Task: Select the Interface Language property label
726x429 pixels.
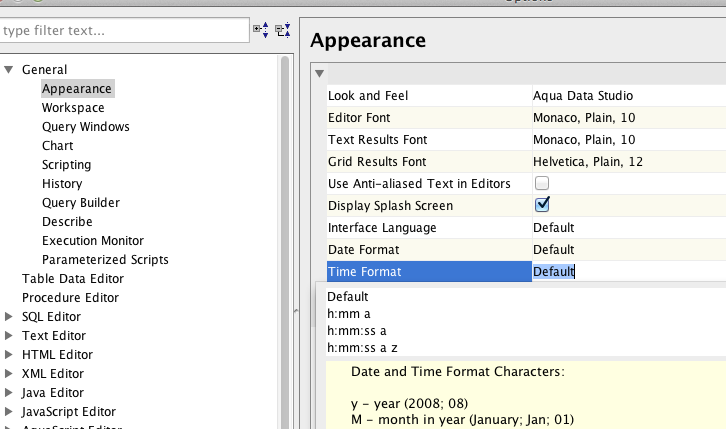Action: point(382,228)
